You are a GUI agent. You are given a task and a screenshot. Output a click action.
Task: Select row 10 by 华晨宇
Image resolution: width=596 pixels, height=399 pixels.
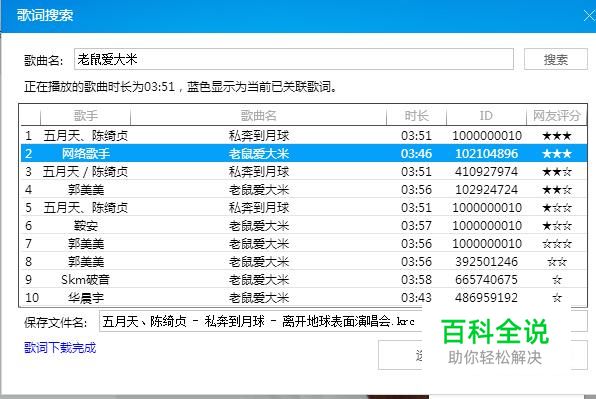pyautogui.click(x=304, y=298)
